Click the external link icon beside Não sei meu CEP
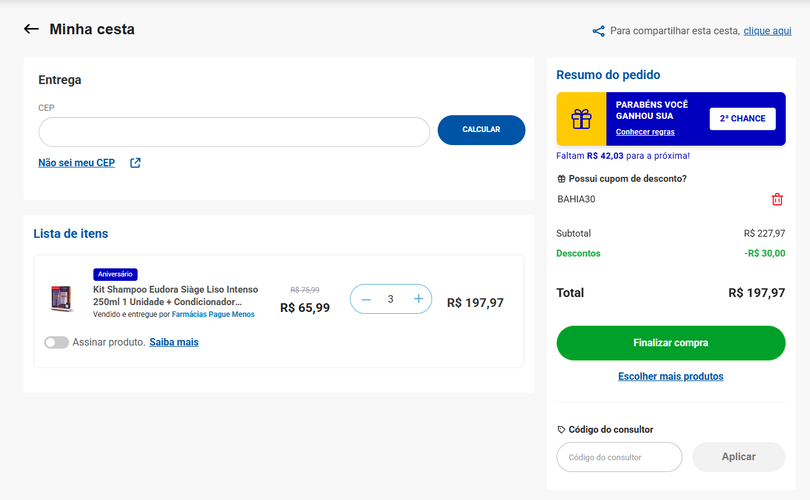This screenshot has height=500, width=810. click(135, 163)
